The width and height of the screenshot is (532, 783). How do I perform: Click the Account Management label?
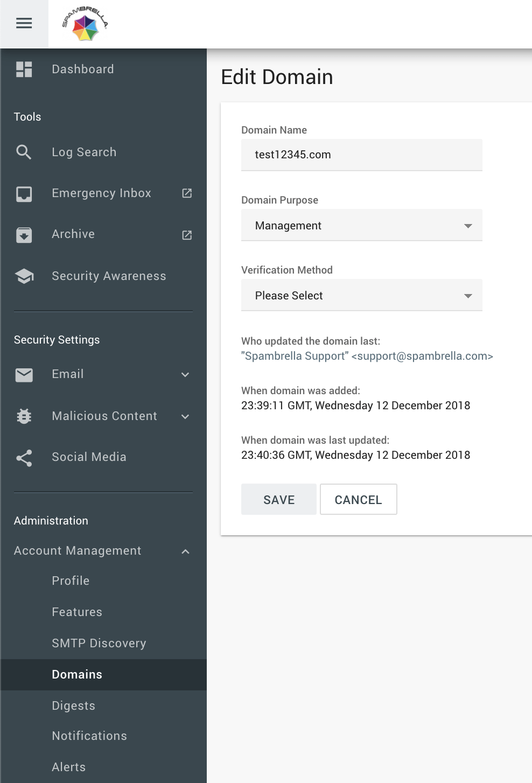coord(78,551)
